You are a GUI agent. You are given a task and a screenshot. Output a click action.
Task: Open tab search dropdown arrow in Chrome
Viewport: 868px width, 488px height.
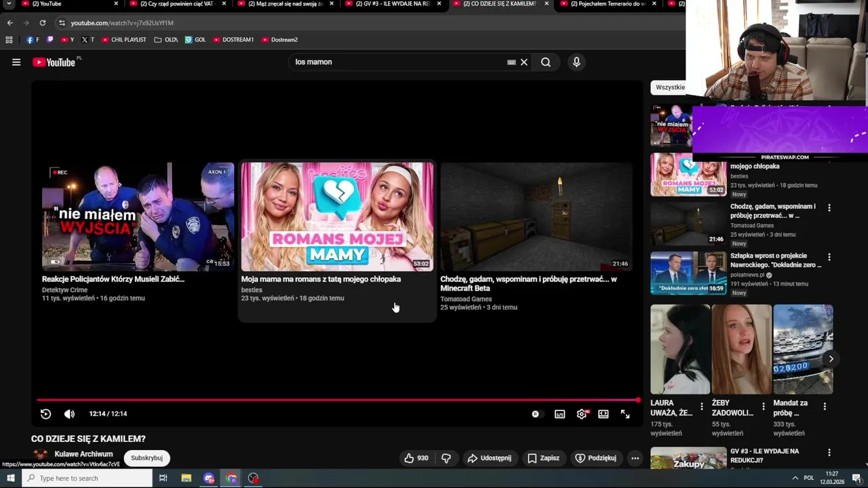click(x=9, y=3)
